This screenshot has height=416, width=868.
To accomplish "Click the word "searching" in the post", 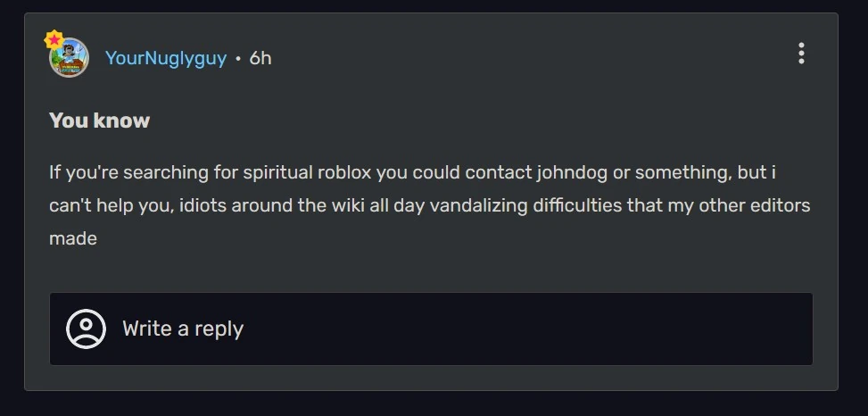I will click(162, 171).
